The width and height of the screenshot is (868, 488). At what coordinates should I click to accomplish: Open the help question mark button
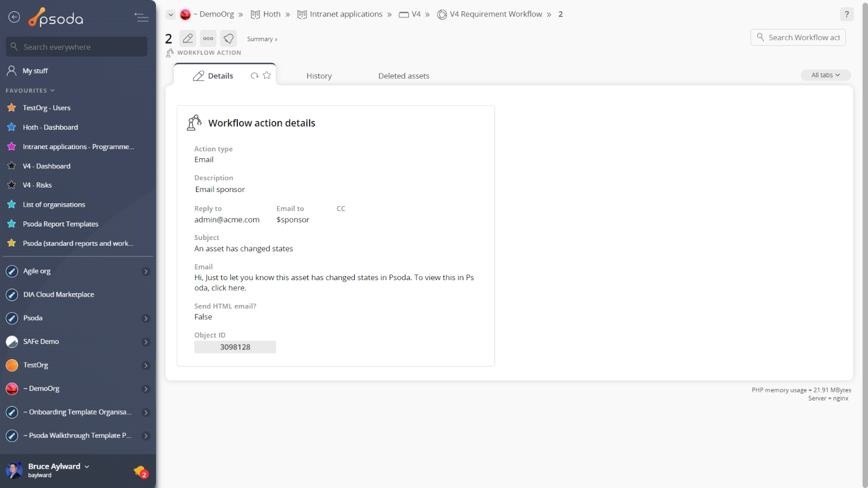pos(847,15)
